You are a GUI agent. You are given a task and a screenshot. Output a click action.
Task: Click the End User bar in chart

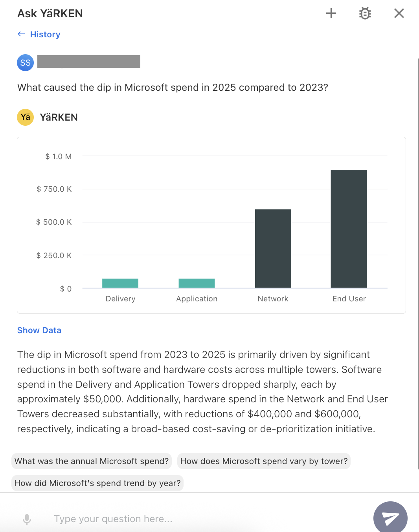349,229
